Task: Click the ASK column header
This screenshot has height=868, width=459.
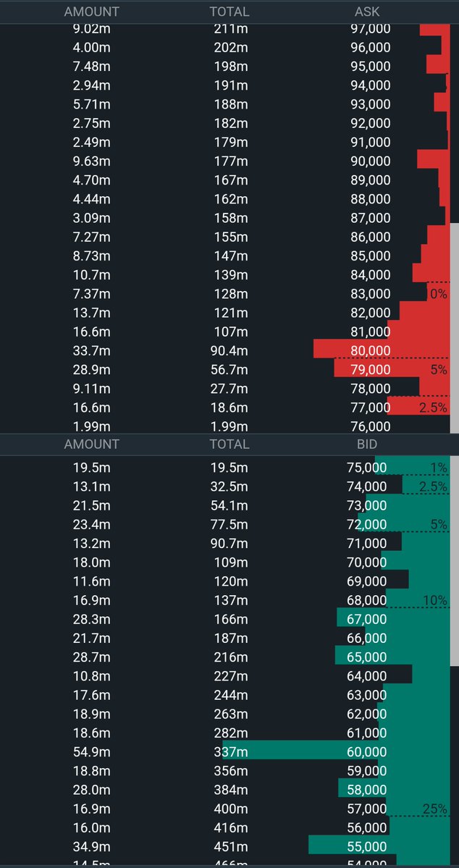Action: tap(367, 12)
